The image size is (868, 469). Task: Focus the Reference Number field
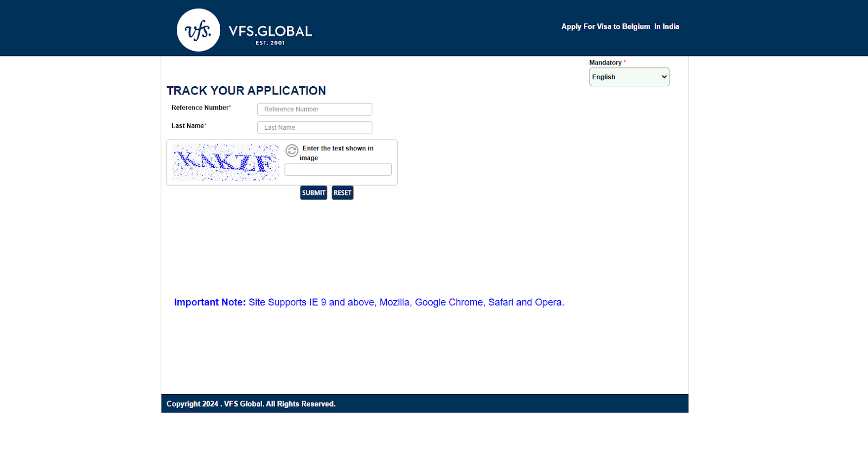click(315, 109)
